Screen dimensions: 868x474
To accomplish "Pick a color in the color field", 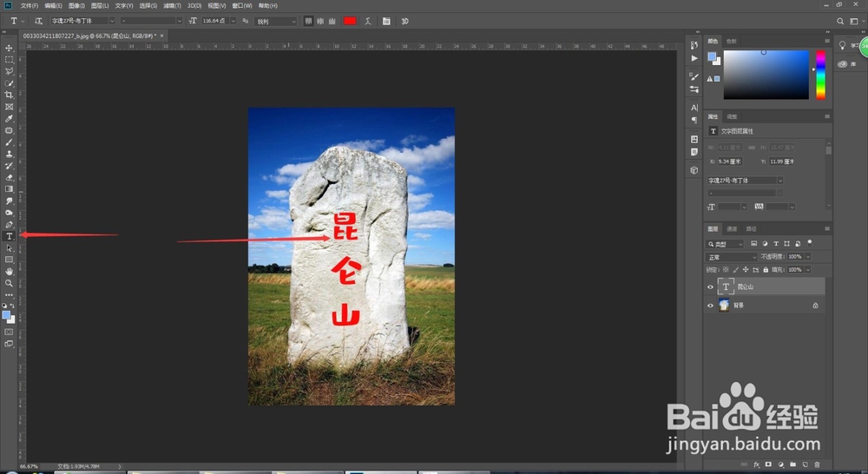I will click(x=766, y=75).
